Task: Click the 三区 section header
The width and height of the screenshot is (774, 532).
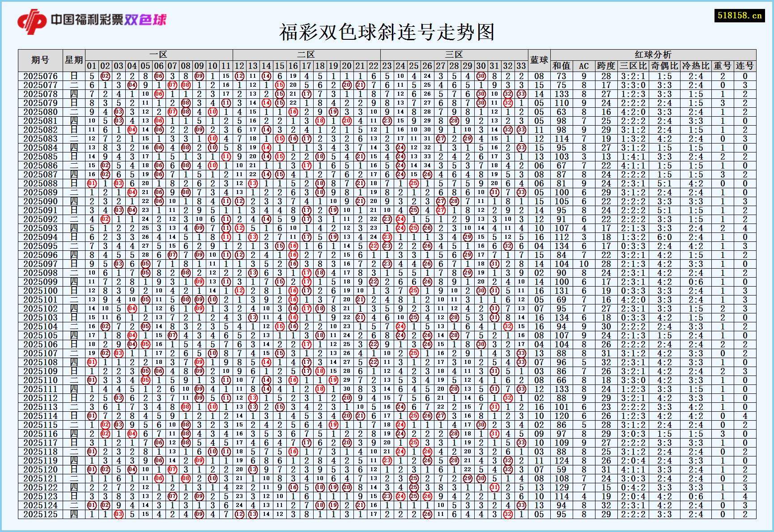Action: 453,54
